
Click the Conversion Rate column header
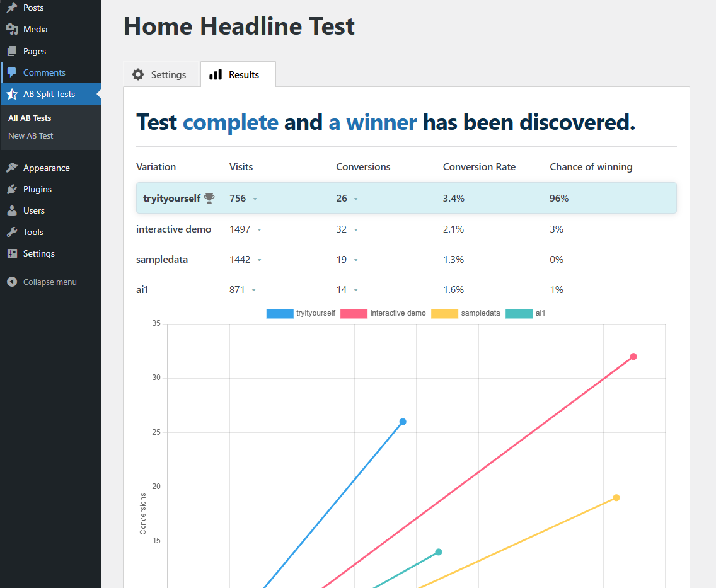click(x=479, y=166)
